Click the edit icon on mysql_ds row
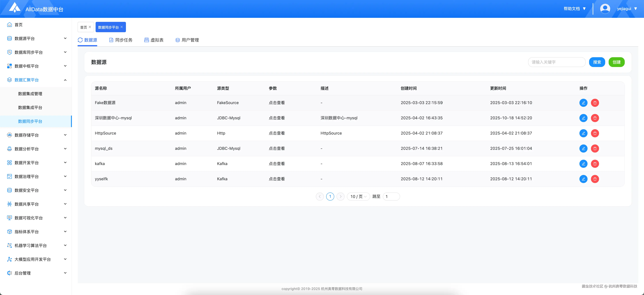The height and width of the screenshot is (295, 644). pos(583,148)
